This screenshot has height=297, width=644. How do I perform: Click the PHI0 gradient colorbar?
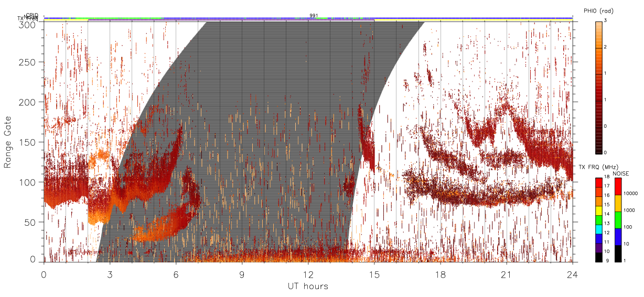pos(598,87)
